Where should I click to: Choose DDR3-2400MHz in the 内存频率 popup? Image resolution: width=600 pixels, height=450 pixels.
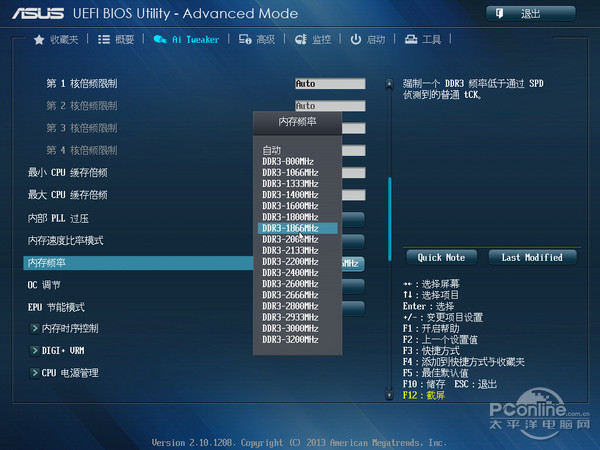[287, 272]
